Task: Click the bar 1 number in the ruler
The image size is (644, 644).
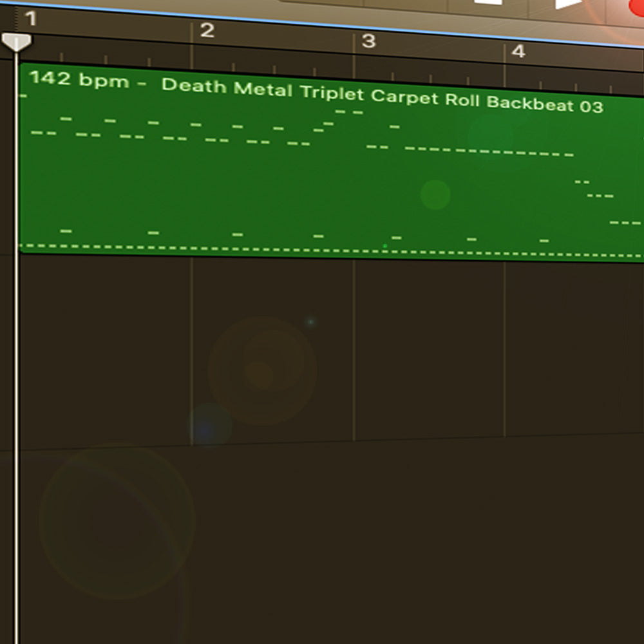Action: (31, 19)
